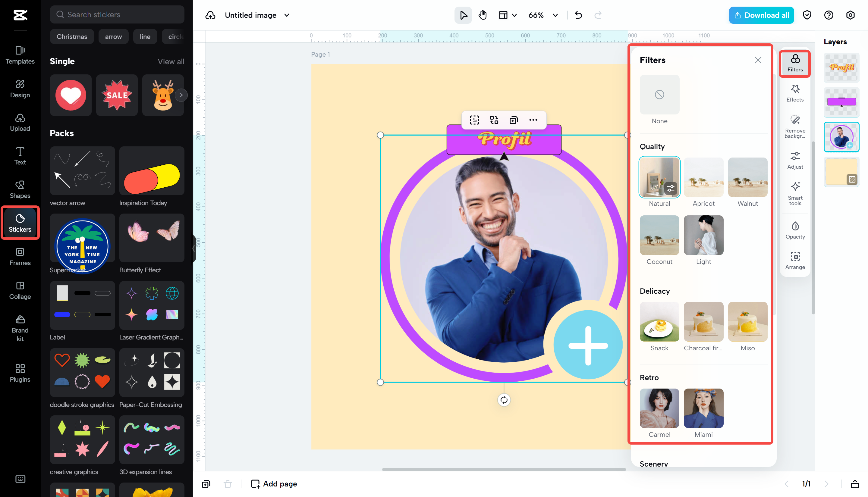This screenshot has width=868, height=497.
Task: Open the Templates panel
Action: 20,55
